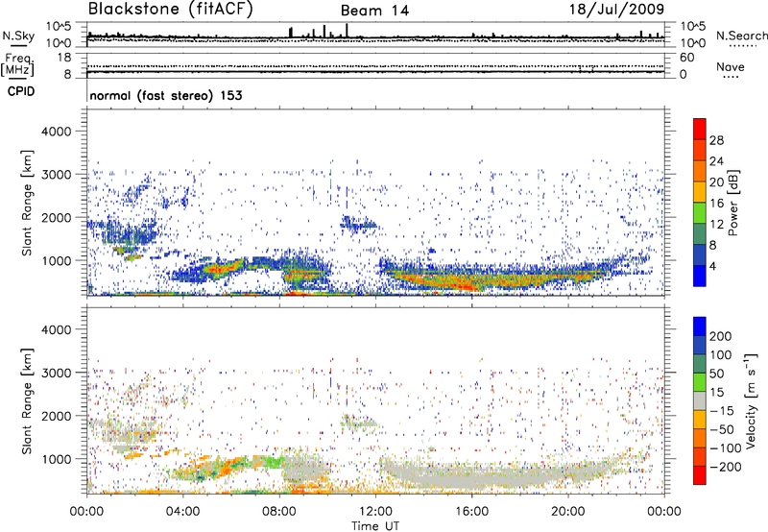
Task: Click the 28 value on the power scale
Action: [716, 140]
